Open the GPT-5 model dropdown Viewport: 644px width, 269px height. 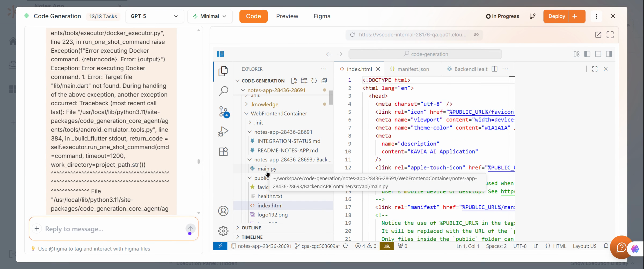[155, 16]
